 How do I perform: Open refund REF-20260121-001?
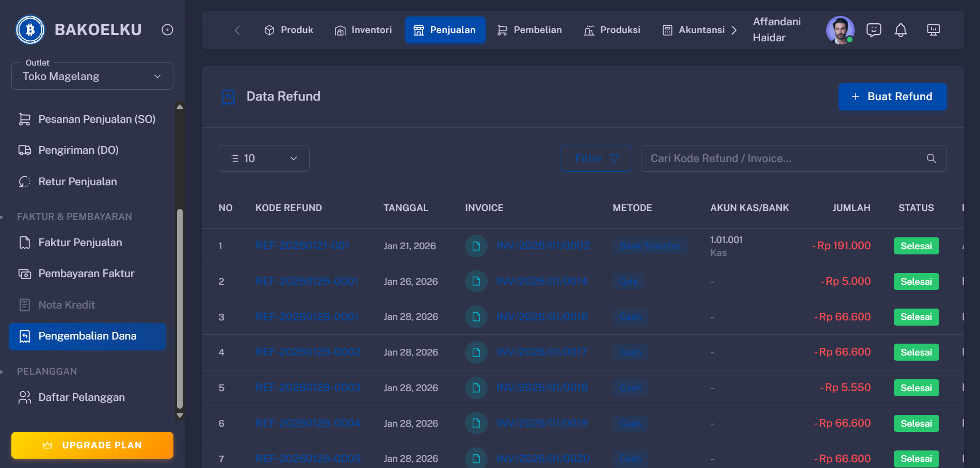(302, 246)
